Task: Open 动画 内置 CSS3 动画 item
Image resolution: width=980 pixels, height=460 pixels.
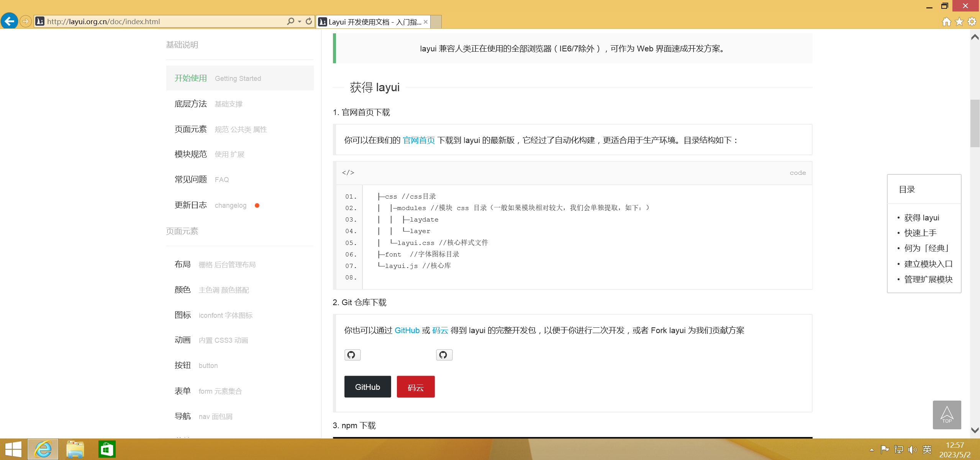Action: click(x=240, y=340)
